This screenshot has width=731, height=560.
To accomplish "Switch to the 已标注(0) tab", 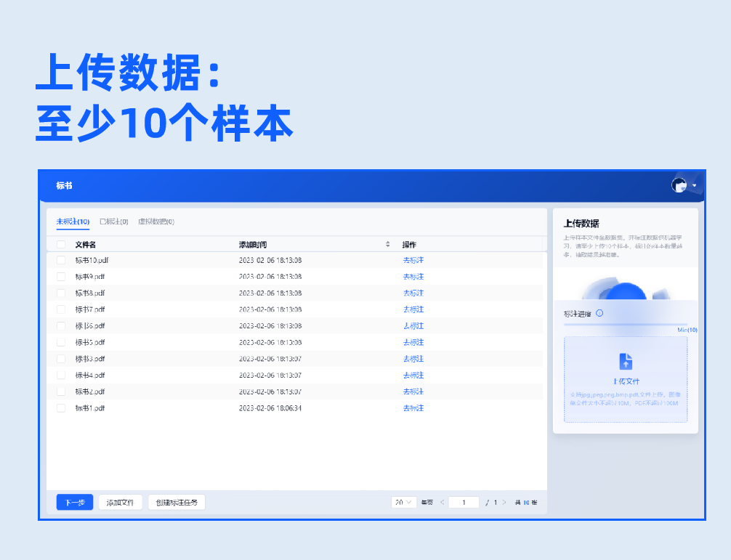I will 114,222.
